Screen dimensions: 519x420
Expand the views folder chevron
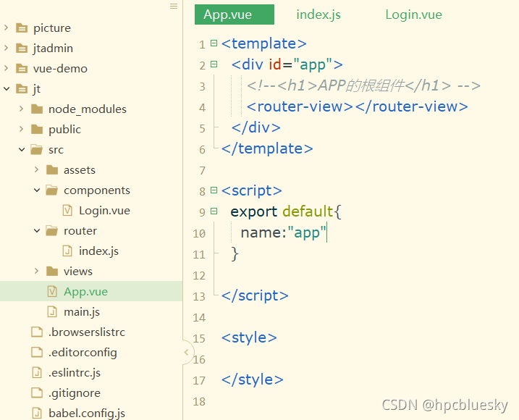click(x=36, y=271)
